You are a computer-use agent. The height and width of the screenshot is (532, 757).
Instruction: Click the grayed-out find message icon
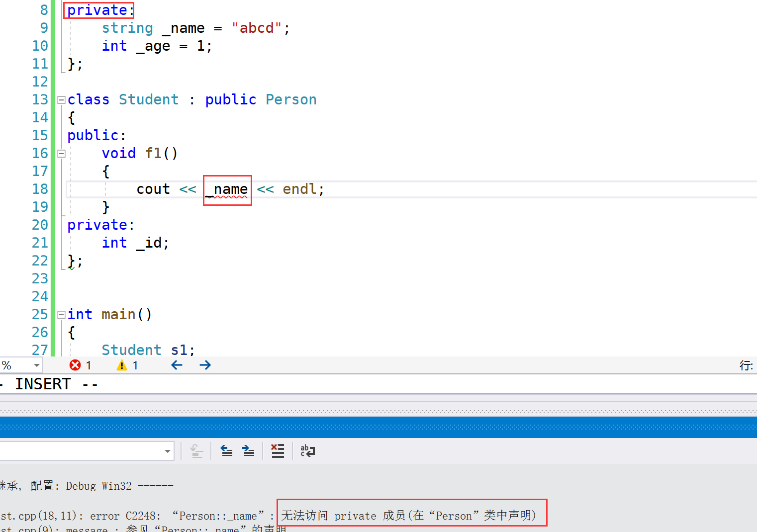196,451
